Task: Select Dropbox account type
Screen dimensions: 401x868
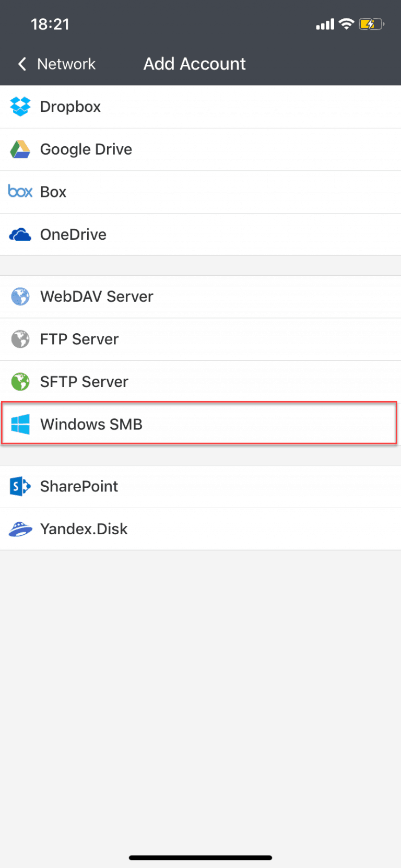Action: point(70,107)
